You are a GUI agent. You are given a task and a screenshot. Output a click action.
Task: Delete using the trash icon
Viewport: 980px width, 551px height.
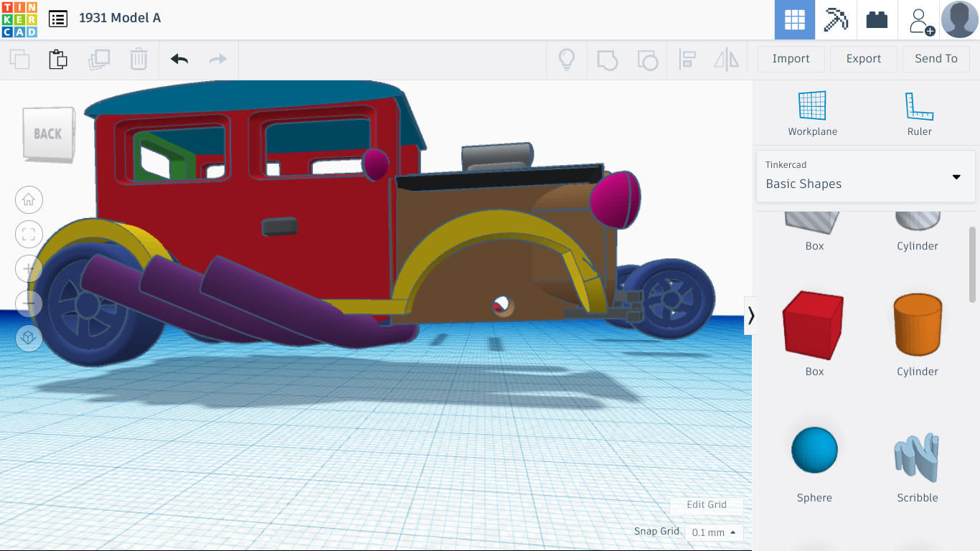(138, 59)
